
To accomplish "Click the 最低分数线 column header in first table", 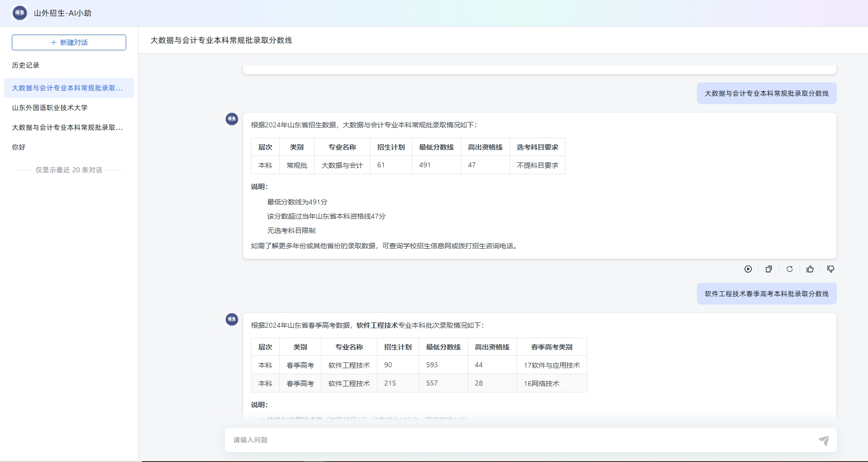I will pyautogui.click(x=436, y=147).
